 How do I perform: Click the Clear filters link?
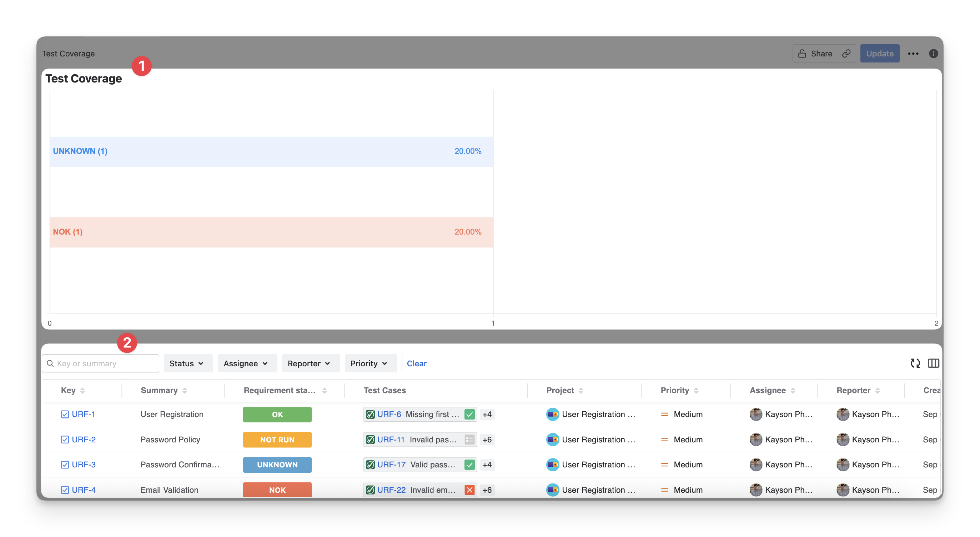tap(417, 363)
